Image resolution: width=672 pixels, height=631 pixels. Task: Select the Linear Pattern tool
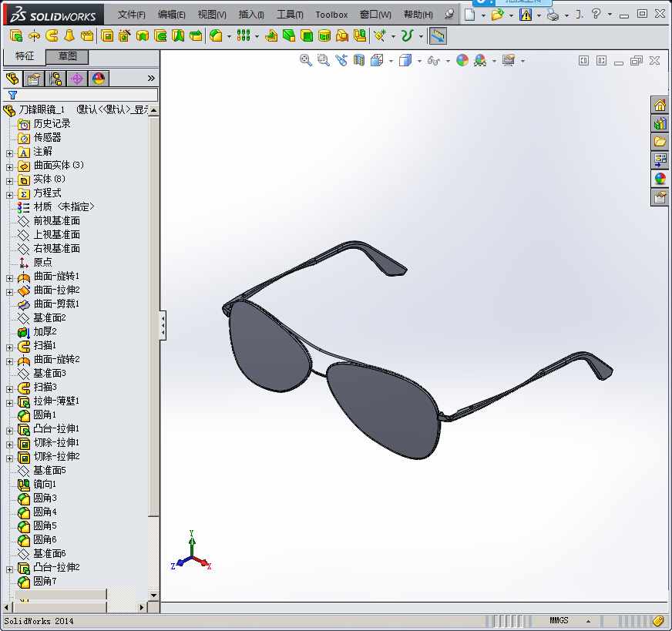(x=244, y=36)
